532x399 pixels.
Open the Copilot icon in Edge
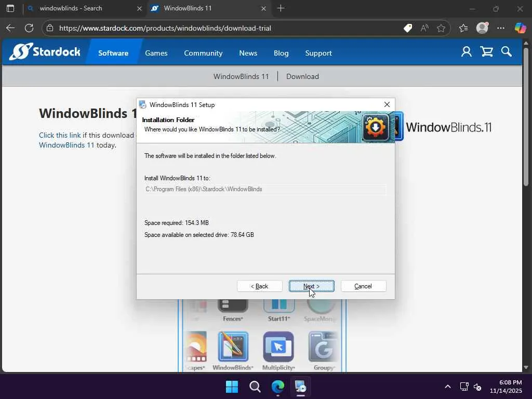[520, 28]
